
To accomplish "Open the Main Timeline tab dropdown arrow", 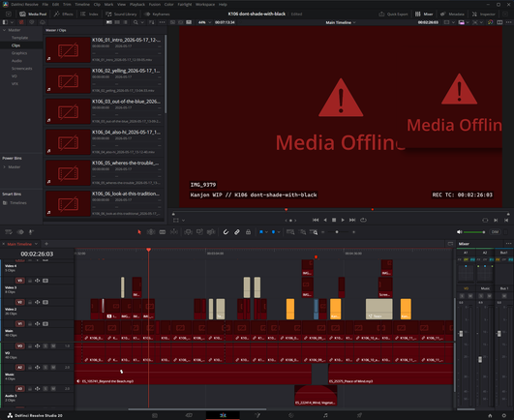I will (36, 244).
